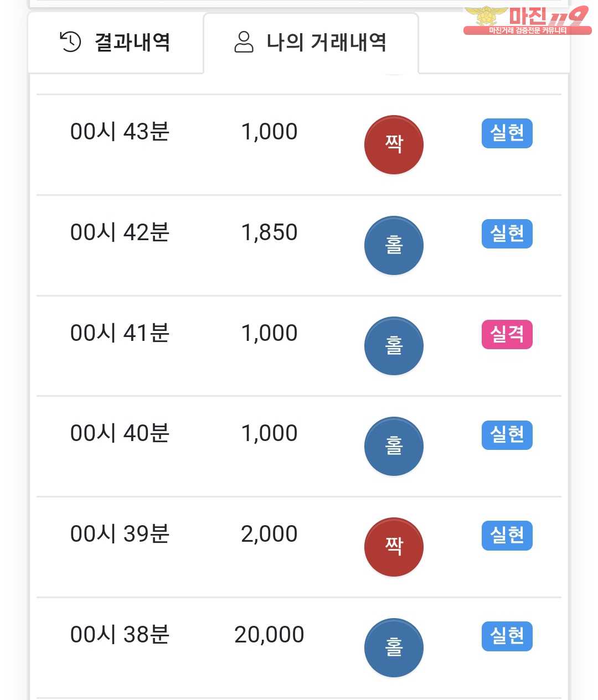Select the blue 홀 chip at 00시 40분
The height and width of the screenshot is (700, 598).
tap(394, 447)
